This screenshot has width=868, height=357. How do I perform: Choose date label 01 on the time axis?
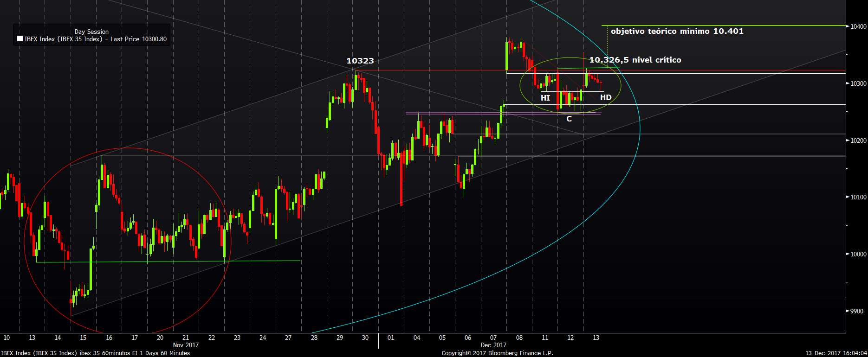click(x=391, y=338)
